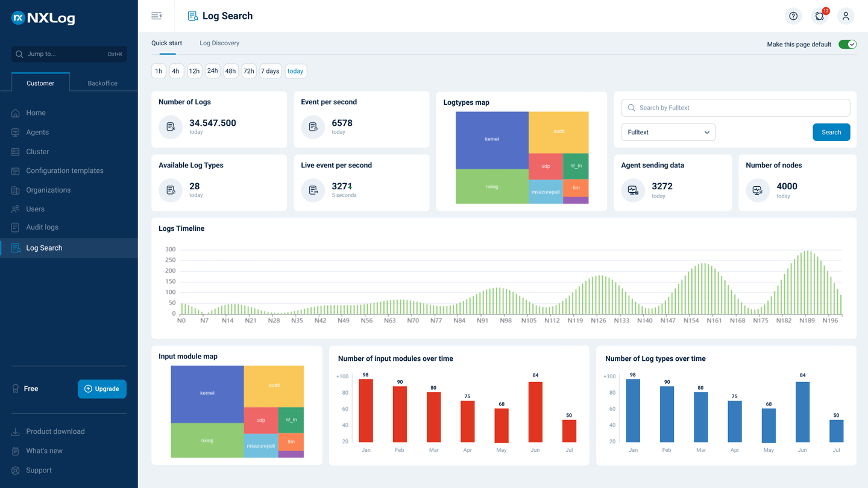This screenshot has height=488, width=868.
Task: Click the Event per second card icon
Action: (x=313, y=127)
